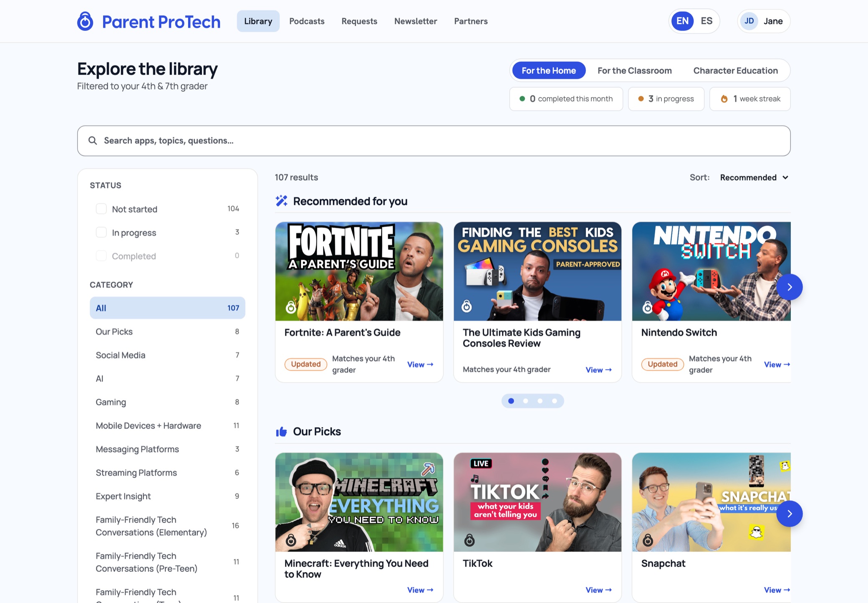Screen dimensions: 868x603
Task: Click the logo badge on the Snapchat thumbnail
Action: click(x=648, y=540)
